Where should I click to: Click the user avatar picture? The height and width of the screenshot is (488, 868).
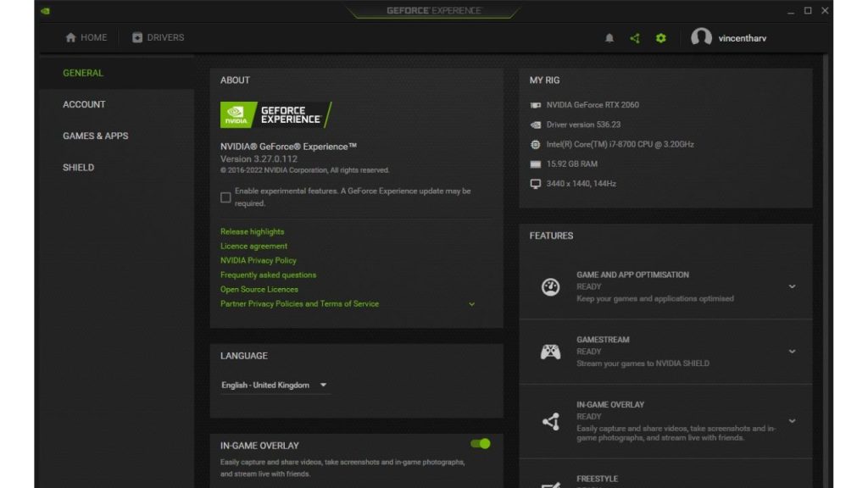[x=701, y=37]
